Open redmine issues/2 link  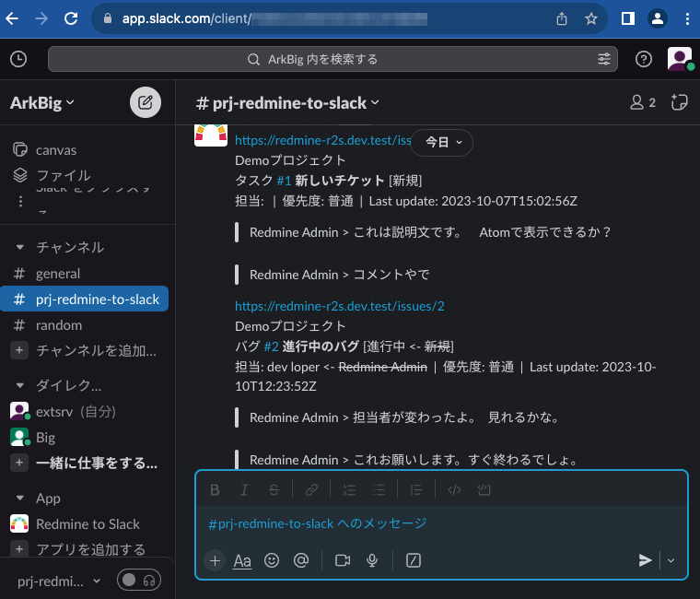point(340,306)
